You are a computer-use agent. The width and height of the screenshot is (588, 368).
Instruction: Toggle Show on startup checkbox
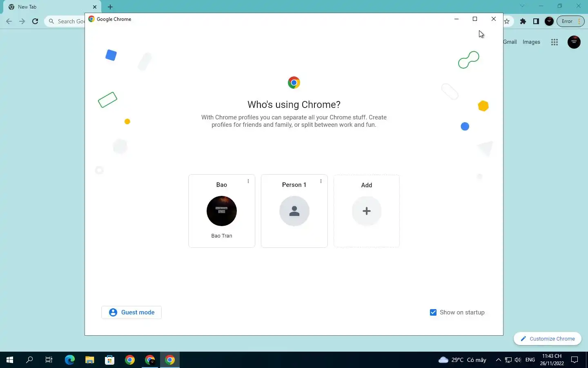(433, 312)
